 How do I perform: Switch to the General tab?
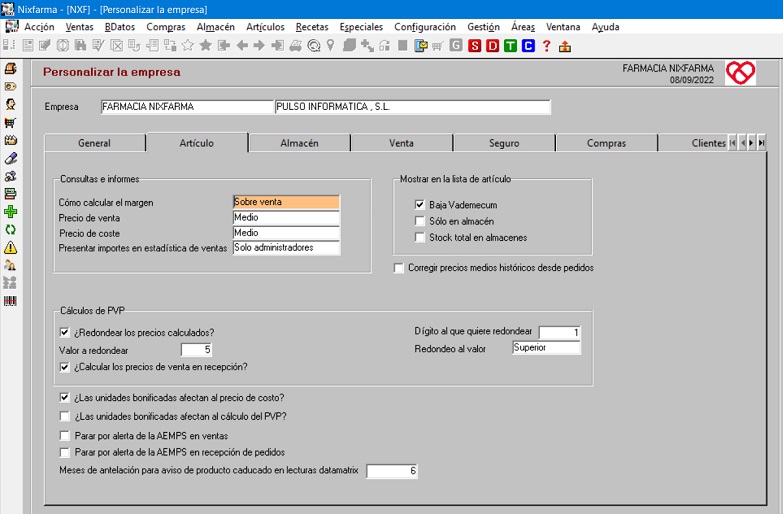[94, 143]
